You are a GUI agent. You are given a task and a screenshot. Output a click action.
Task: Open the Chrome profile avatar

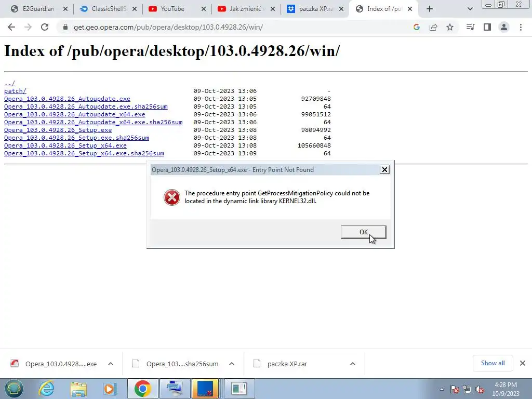(x=504, y=27)
